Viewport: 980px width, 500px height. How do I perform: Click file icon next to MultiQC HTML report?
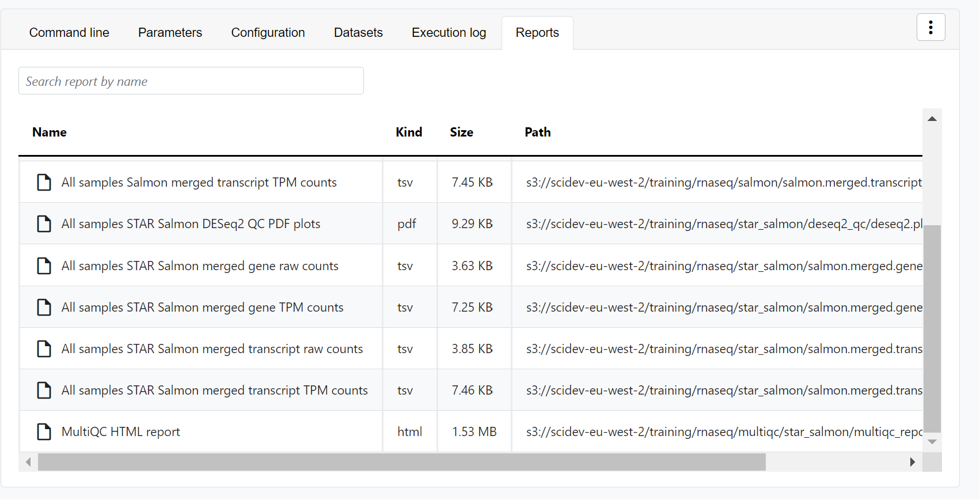(44, 432)
